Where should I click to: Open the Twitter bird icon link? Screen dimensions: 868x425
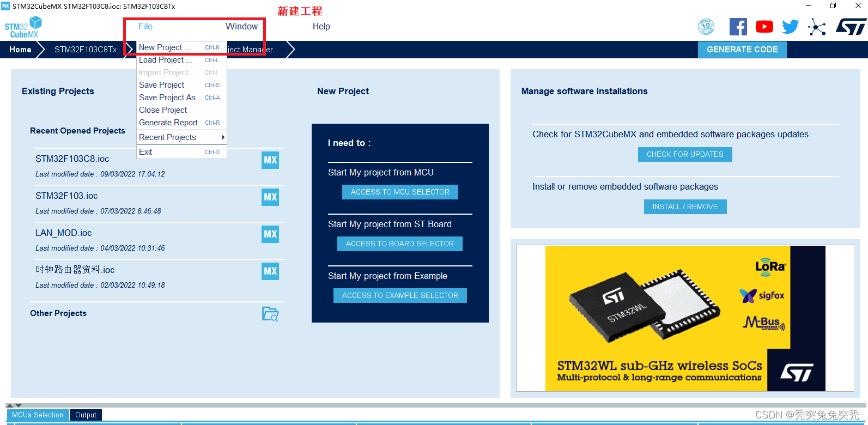[x=791, y=27]
